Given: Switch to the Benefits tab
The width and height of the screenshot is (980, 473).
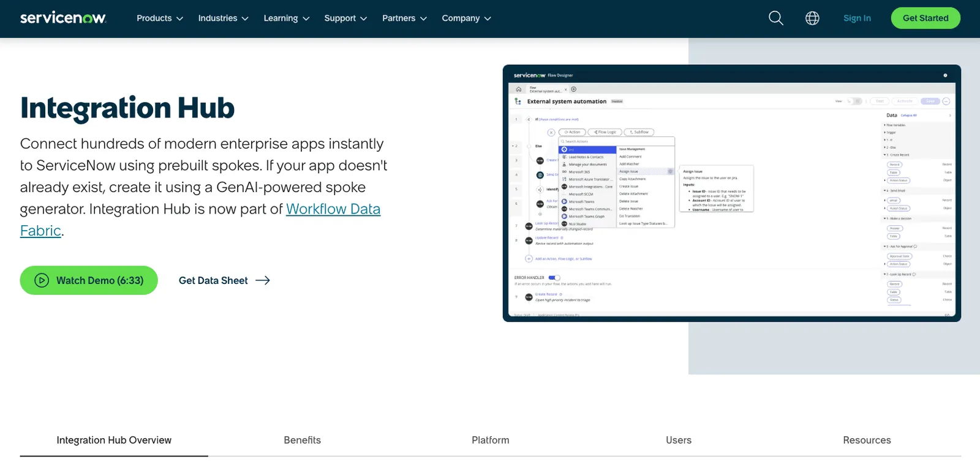Looking at the screenshot, I should point(303,441).
